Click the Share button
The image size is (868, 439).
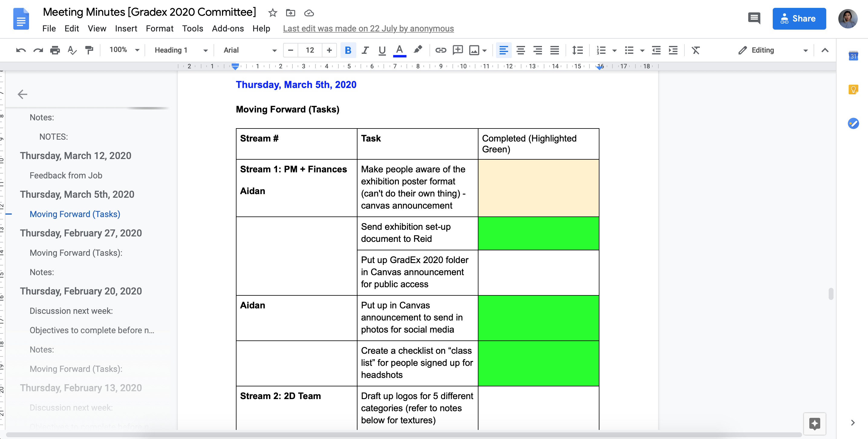pos(799,18)
